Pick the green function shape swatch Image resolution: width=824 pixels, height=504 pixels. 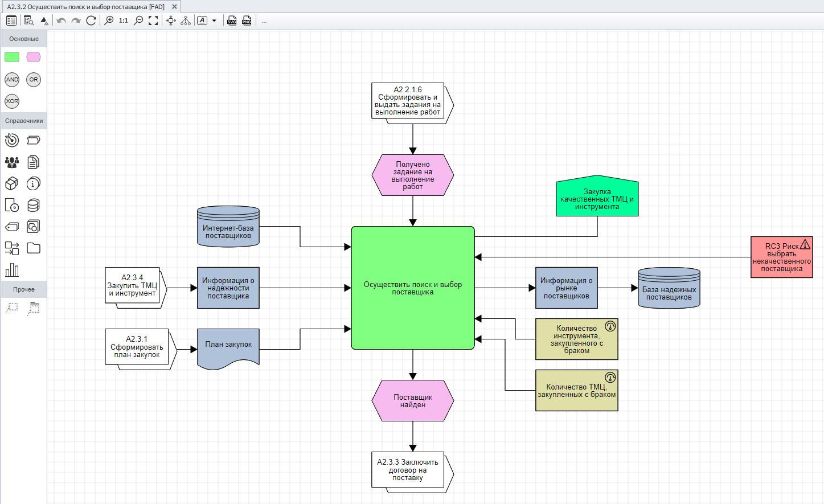(12, 57)
